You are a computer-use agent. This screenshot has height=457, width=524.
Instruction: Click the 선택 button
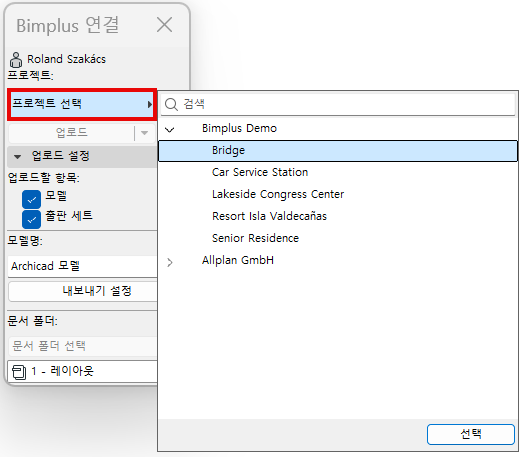(471, 434)
